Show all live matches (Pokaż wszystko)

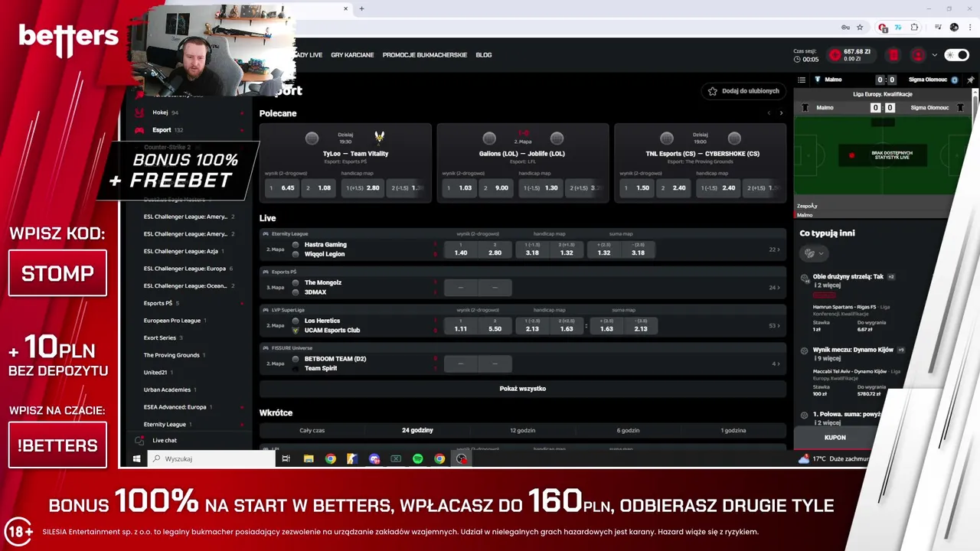tap(523, 389)
